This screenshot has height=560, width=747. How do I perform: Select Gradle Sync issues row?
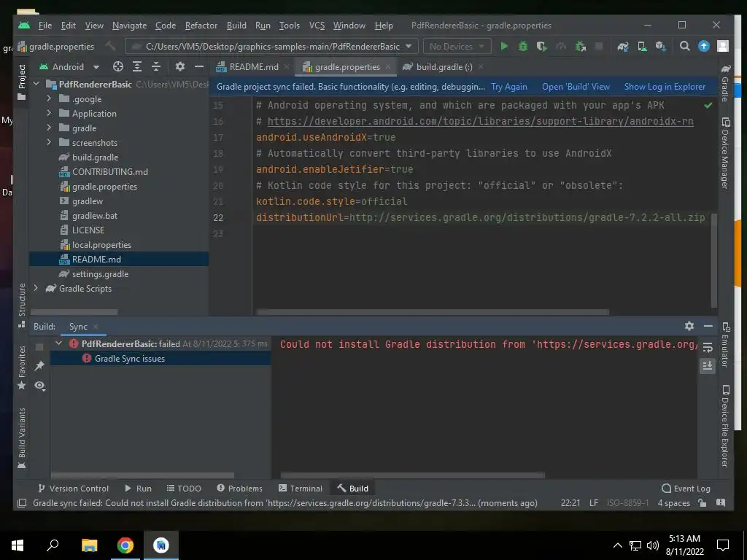(x=160, y=358)
